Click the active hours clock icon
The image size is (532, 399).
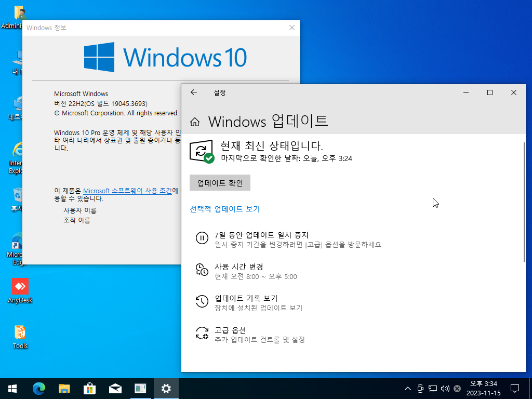tap(202, 270)
